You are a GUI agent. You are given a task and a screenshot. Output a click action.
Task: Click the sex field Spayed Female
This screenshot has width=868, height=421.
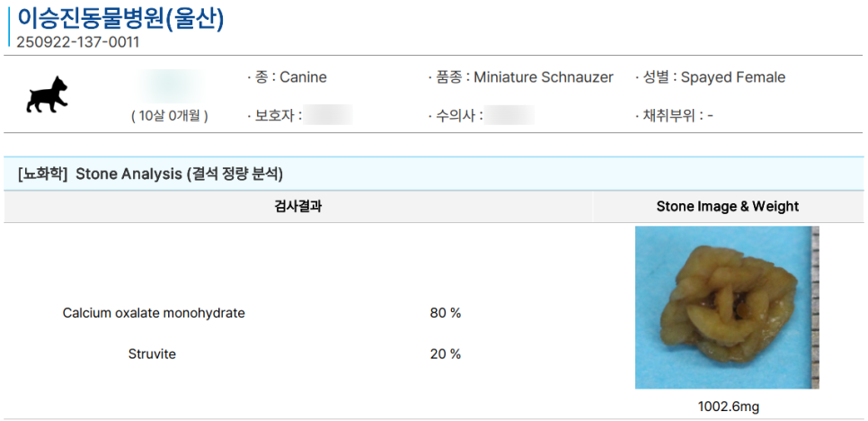[732, 77]
